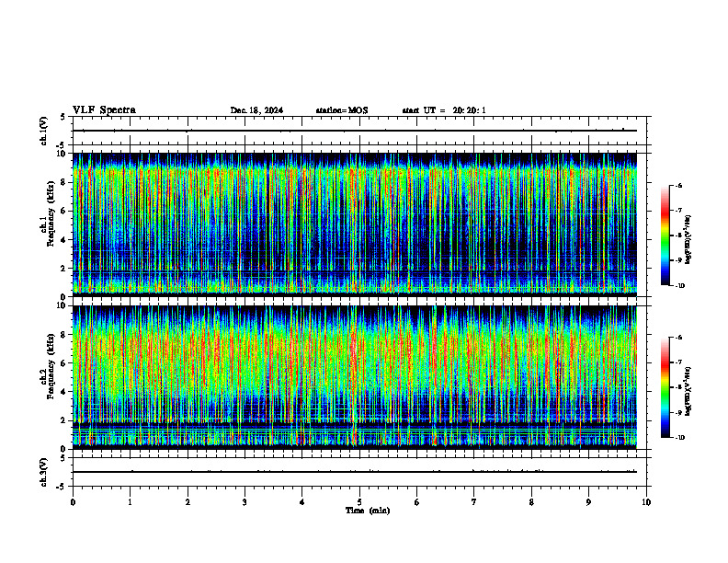Click the "6" kHz tick of the ch.2 spectrogram

(64, 363)
